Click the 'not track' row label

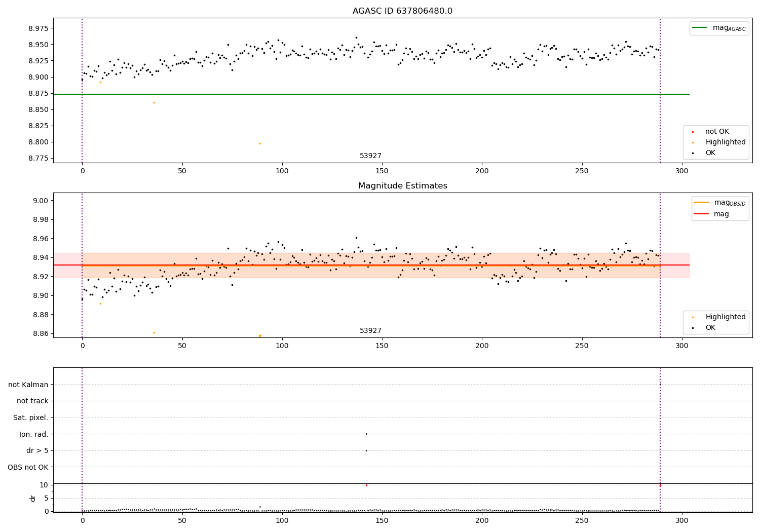click(32, 401)
